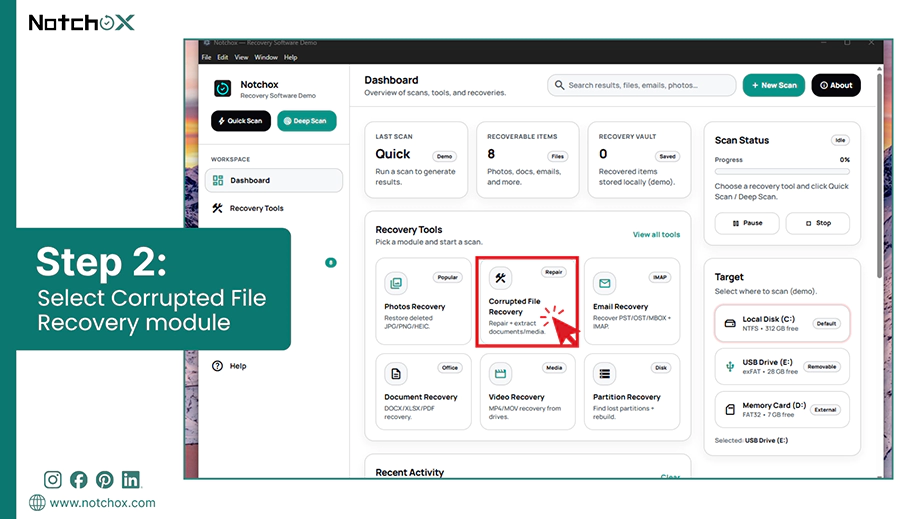Click the Default badge on Local Disk
This screenshot has height=519, width=922.
826,324
